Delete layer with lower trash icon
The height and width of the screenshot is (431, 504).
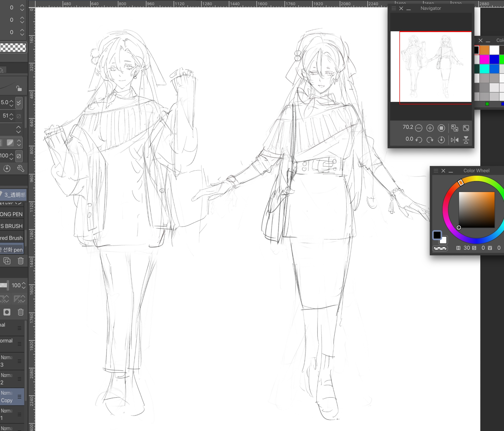pos(21,312)
